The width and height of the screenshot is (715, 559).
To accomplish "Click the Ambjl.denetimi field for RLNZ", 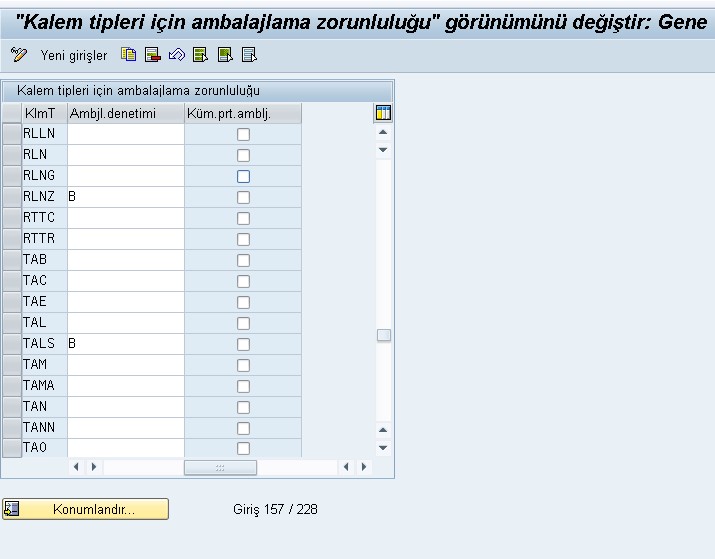I will coord(125,197).
